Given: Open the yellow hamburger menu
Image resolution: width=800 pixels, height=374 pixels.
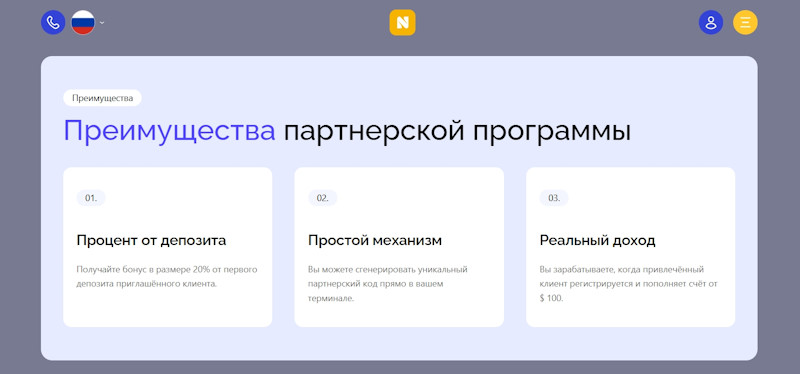Looking at the screenshot, I should click(x=745, y=22).
